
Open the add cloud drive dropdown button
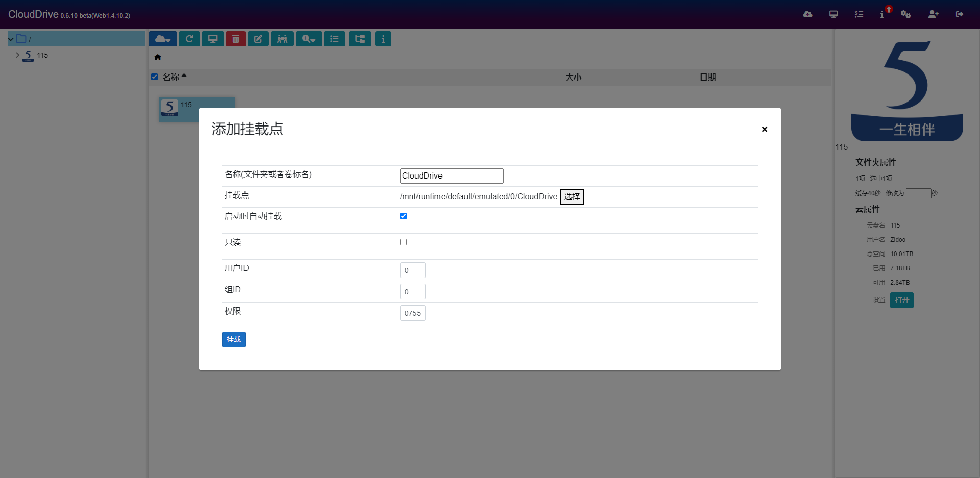(163, 39)
